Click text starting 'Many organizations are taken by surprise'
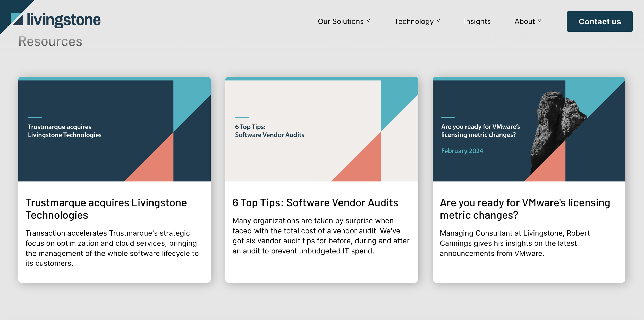644x320 pixels. click(321, 236)
